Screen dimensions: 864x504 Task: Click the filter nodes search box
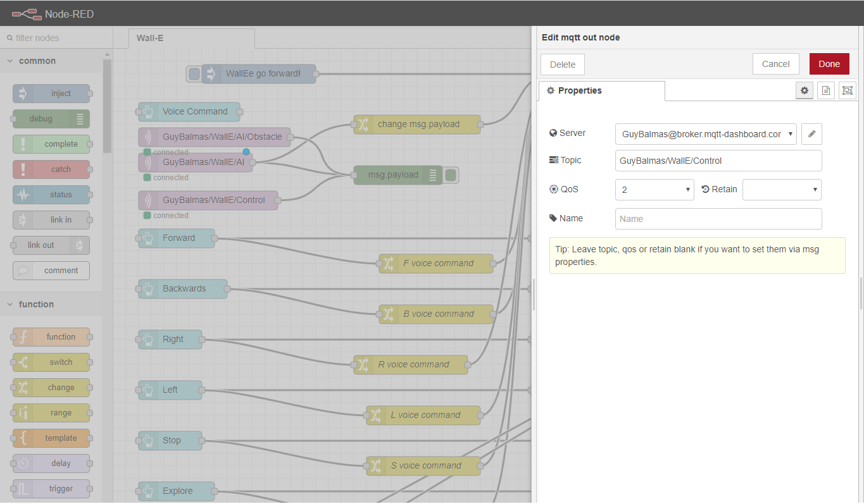(x=56, y=38)
